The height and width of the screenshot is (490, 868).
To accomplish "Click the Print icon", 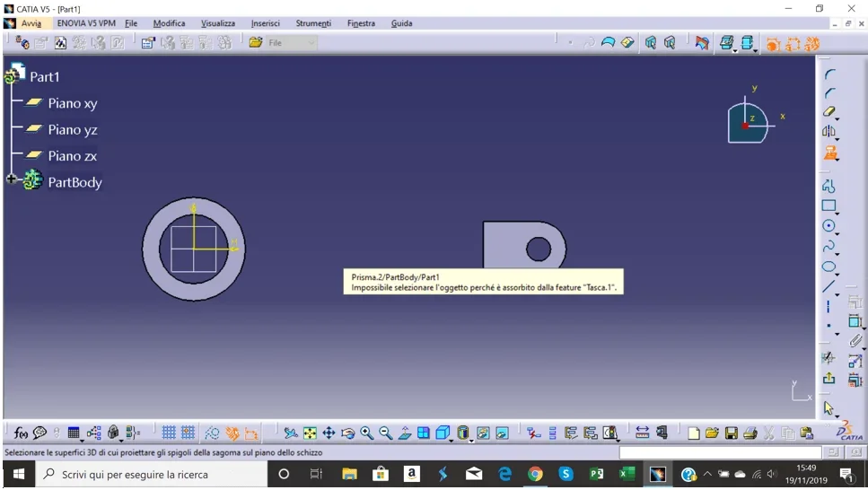I will (x=750, y=433).
